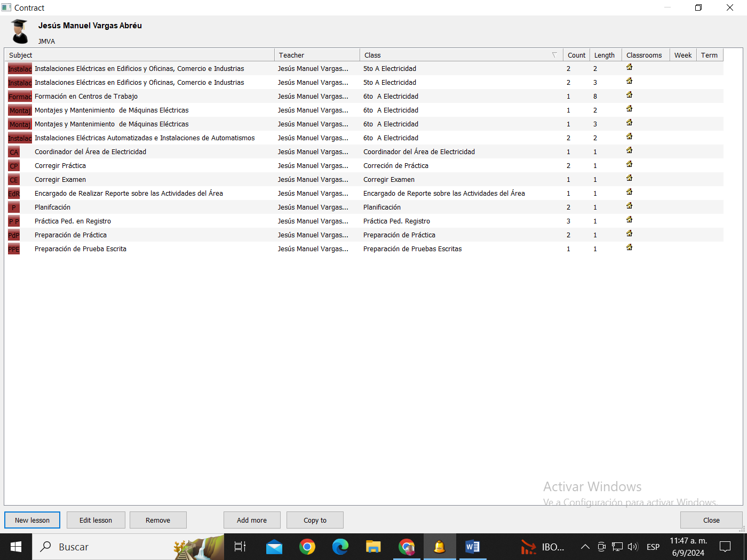This screenshot has height=560, width=747.
Task: Click the classroom house icon in Corregir Examen row
Action: coord(629,178)
